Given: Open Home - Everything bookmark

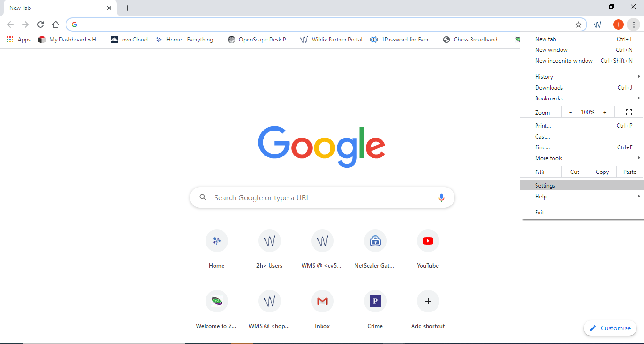Looking at the screenshot, I should 187,40.
